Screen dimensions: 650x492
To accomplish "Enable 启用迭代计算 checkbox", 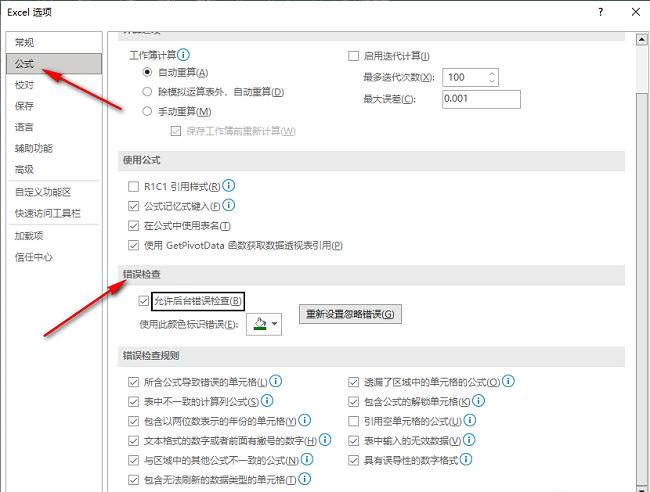I will [353, 56].
